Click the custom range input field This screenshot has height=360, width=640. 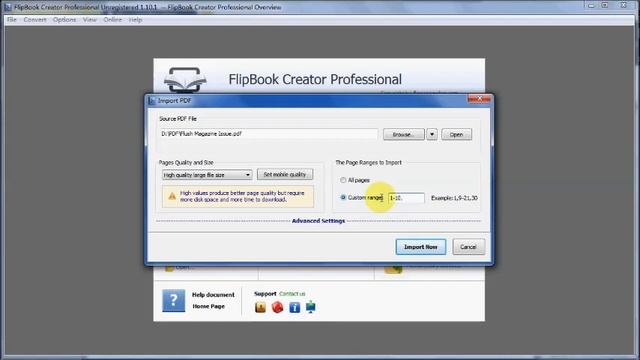tap(406, 198)
